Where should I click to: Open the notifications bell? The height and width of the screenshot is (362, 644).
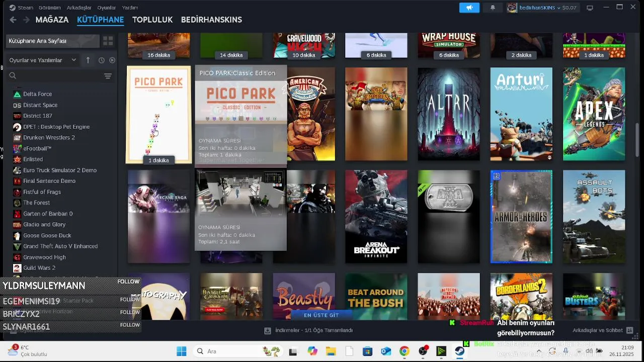click(493, 8)
